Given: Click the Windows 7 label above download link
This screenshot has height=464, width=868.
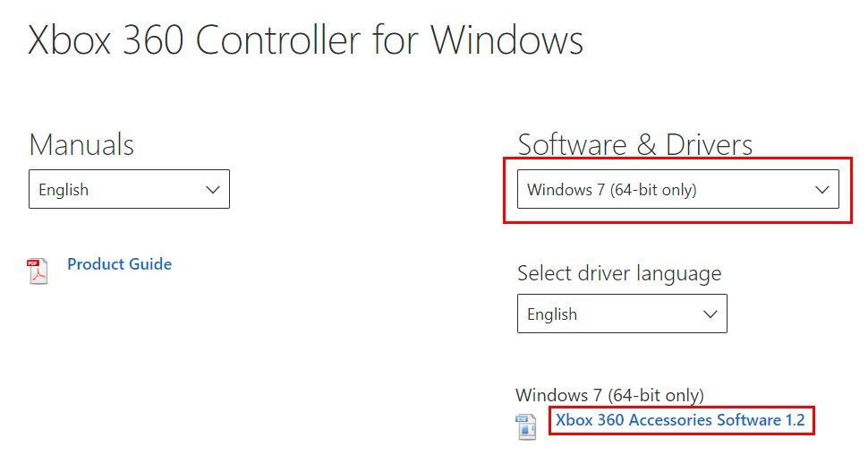Looking at the screenshot, I should point(609,395).
